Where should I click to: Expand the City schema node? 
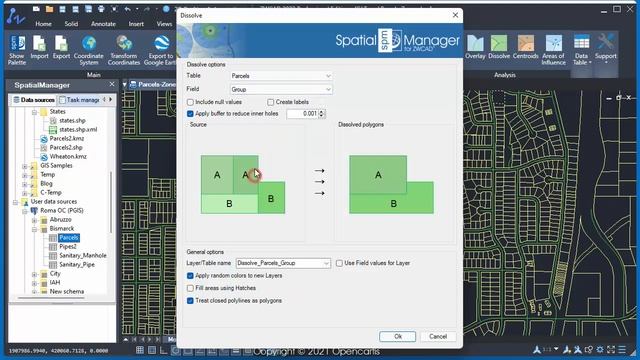pyautogui.click(x=34, y=274)
